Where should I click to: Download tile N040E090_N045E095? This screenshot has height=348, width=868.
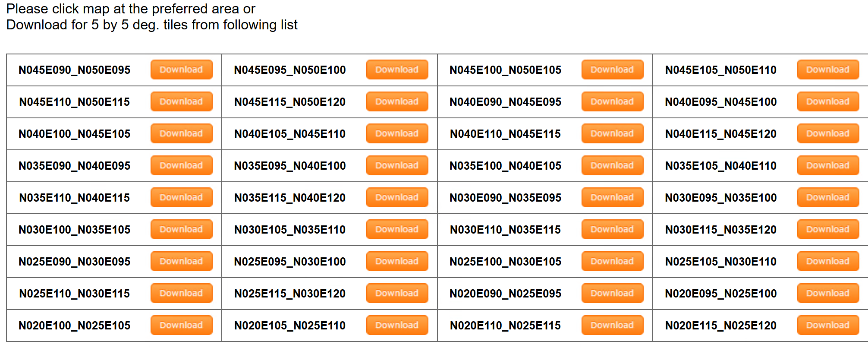coord(612,101)
